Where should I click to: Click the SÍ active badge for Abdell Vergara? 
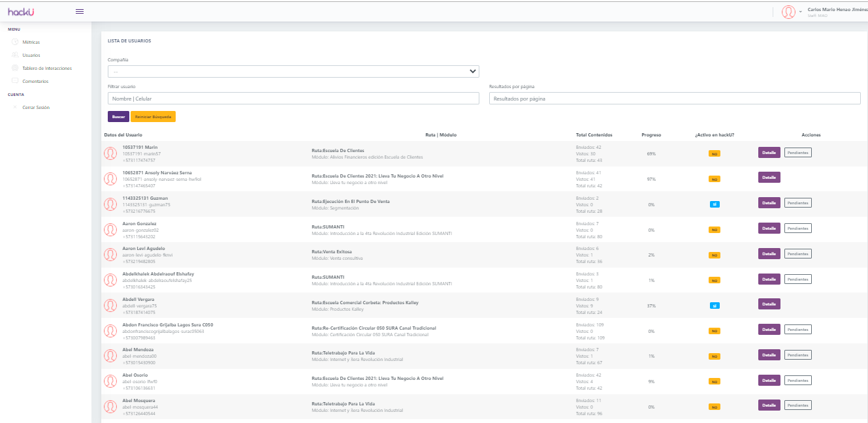pos(715,305)
